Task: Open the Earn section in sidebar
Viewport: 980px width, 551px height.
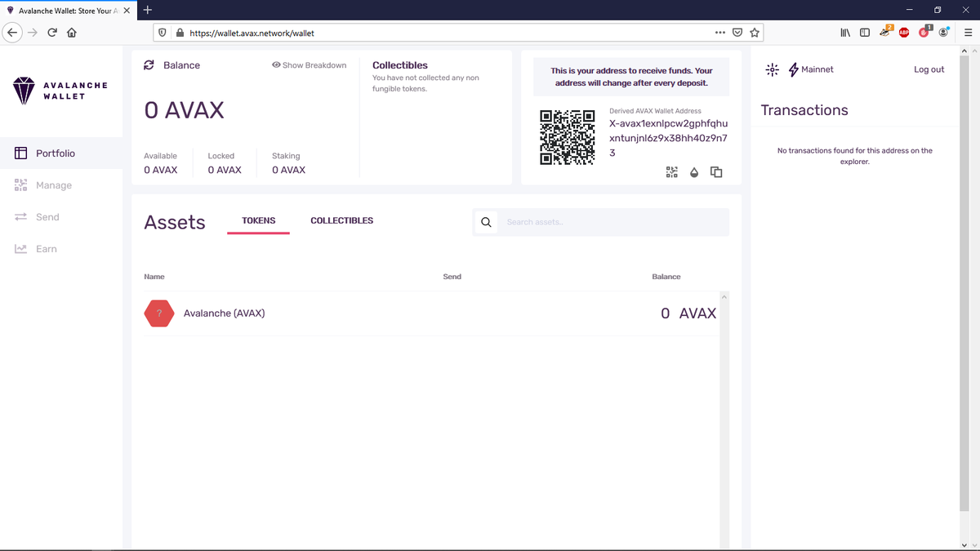Action: [x=61, y=249]
